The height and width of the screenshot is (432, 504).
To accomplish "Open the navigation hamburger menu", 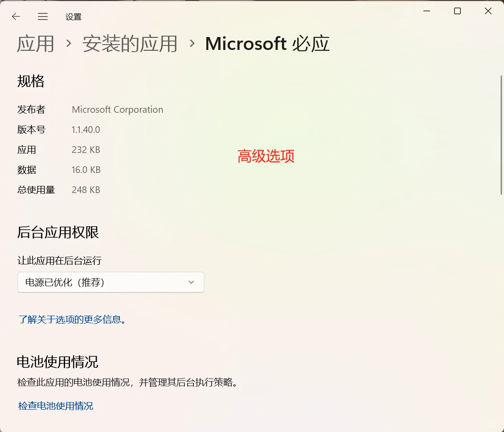I will [x=43, y=16].
